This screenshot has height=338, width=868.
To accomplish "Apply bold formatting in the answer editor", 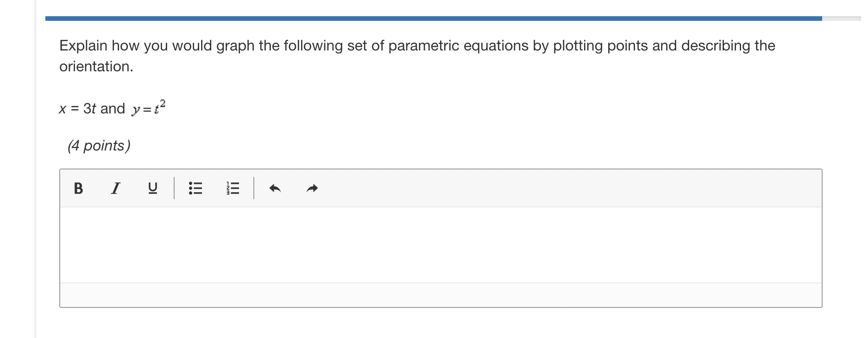I will 78,188.
